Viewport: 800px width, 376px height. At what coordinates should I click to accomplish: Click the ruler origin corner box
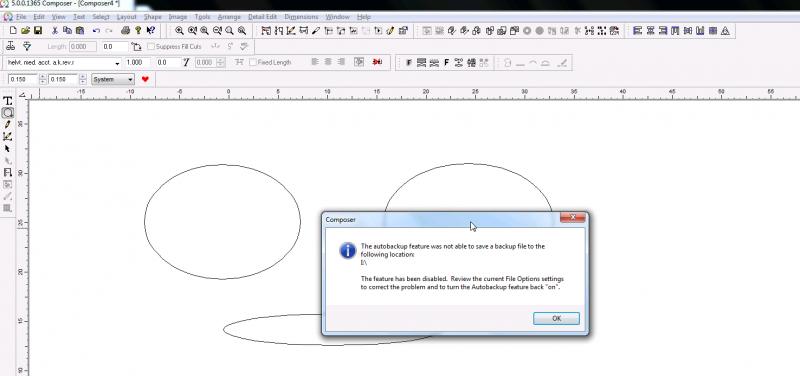pyautogui.click(x=23, y=94)
